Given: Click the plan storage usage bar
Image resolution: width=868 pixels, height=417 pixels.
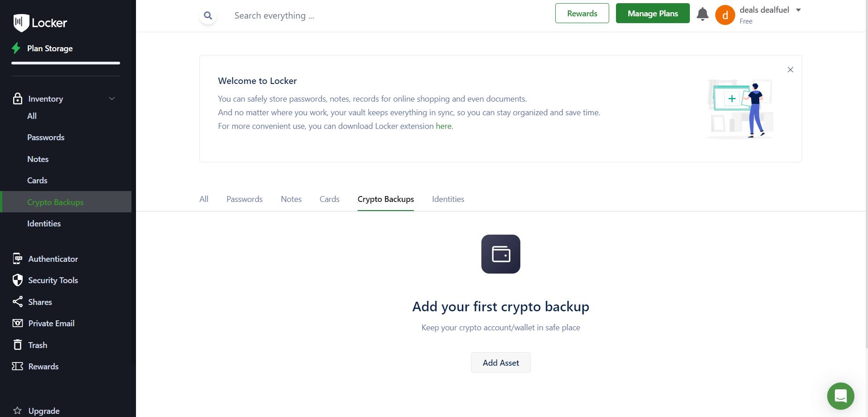Looking at the screenshot, I should [x=66, y=63].
